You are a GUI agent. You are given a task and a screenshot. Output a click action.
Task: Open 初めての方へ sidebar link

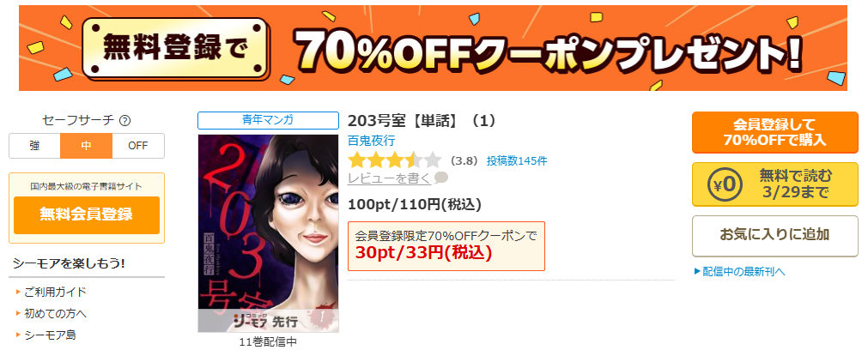tap(55, 313)
